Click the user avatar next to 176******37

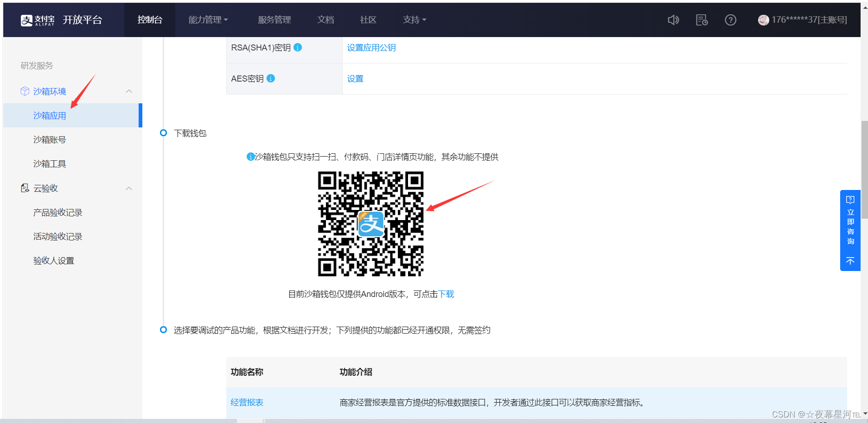pyautogui.click(x=763, y=20)
